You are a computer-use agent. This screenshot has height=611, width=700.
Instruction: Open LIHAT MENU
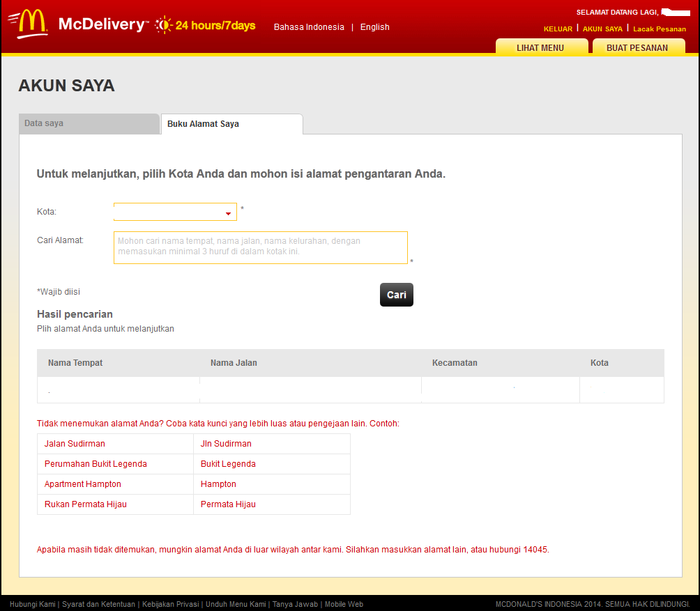click(x=542, y=48)
